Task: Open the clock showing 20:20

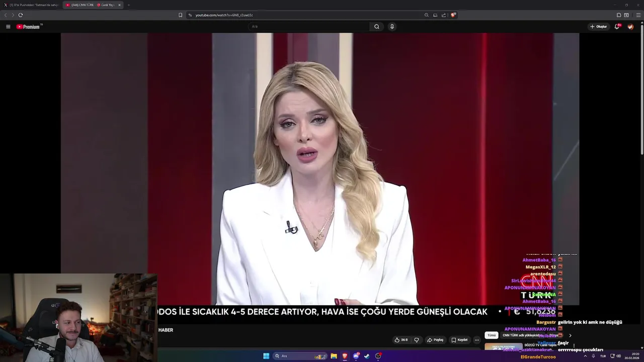Action: pyautogui.click(x=633, y=356)
